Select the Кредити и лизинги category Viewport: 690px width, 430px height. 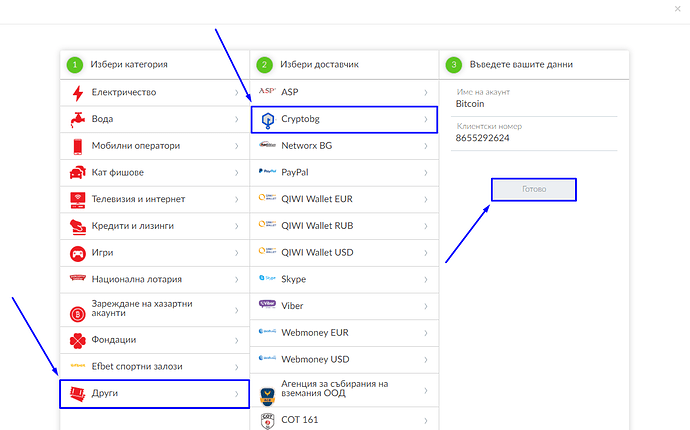[154, 226]
